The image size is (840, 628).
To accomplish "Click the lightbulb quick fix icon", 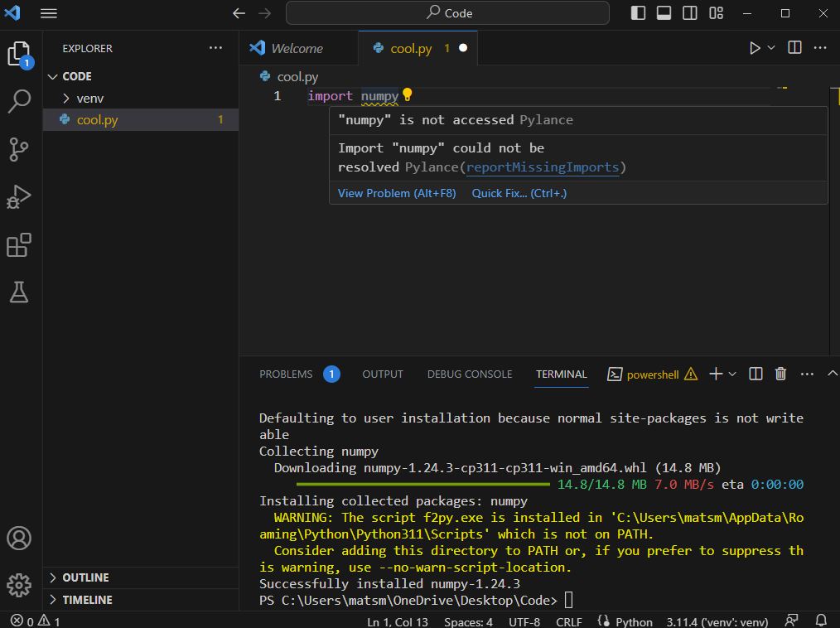I will (408, 95).
